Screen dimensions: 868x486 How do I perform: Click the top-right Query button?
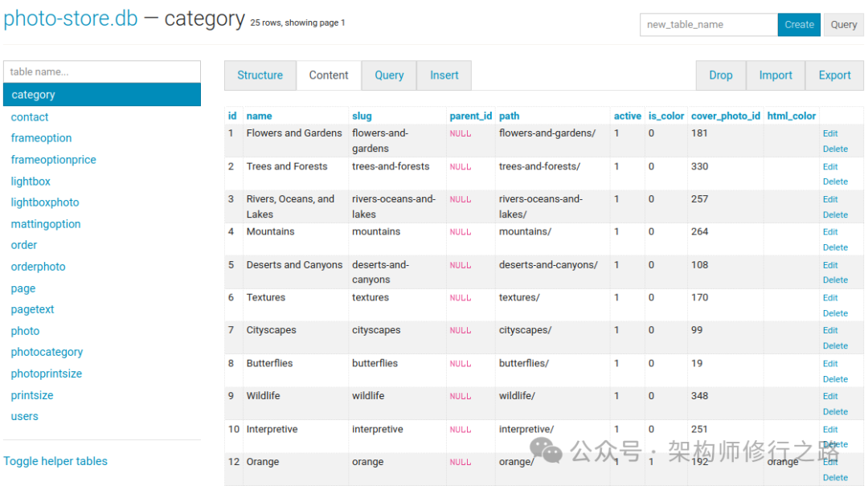tap(843, 25)
